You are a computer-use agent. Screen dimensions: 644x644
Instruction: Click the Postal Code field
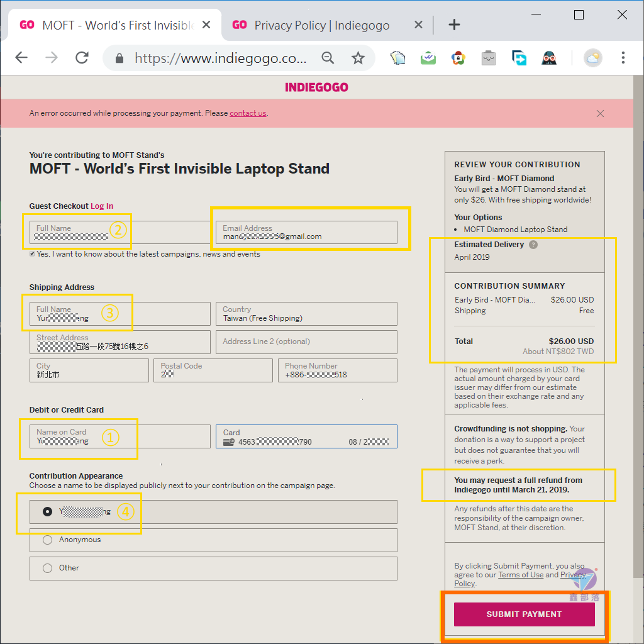click(213, 370)
